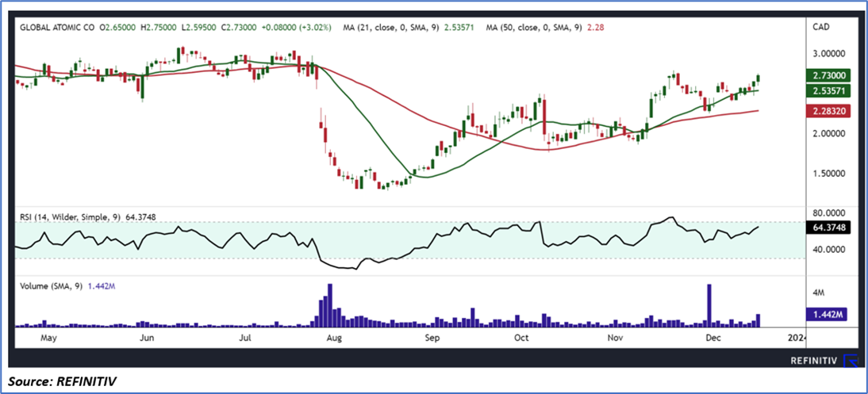868x394 pixels.
Task: Click the Nov label on time axis
Action: tap(614, 336)
